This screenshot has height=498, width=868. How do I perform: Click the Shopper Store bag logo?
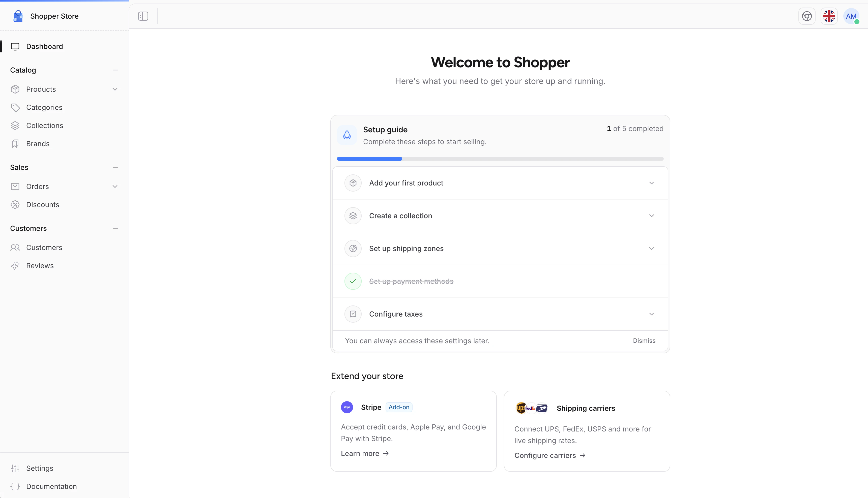tap(18, 16)
